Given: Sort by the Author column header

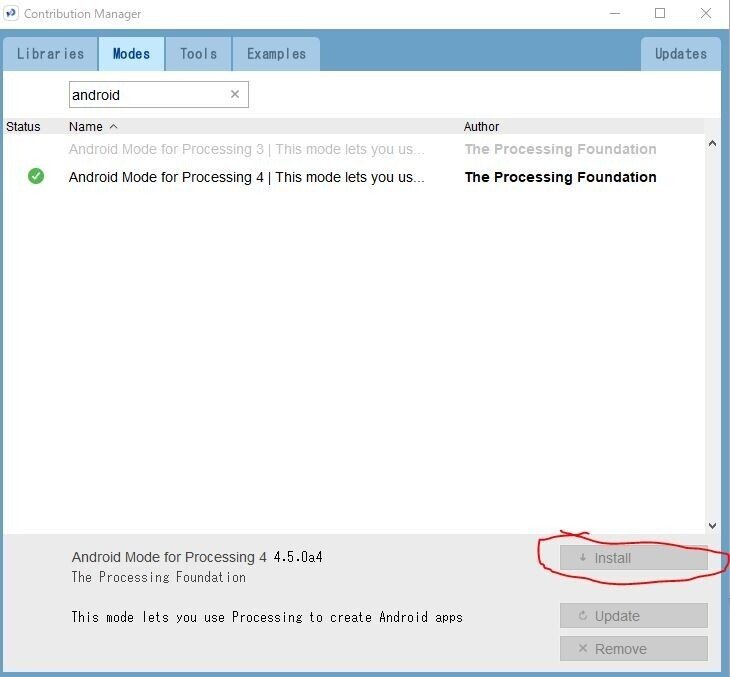Looking at the screenshot, I should click(481, 127).
